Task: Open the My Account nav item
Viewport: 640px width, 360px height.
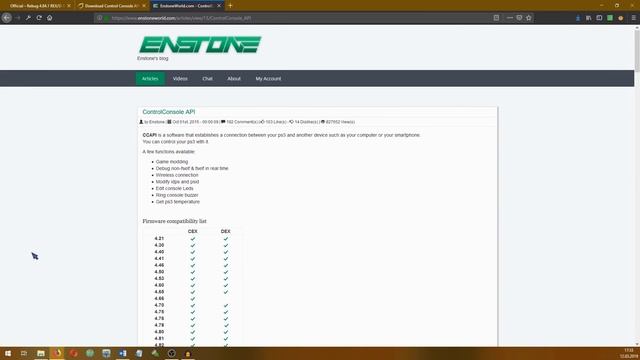Action: click(x=268, y=78)
